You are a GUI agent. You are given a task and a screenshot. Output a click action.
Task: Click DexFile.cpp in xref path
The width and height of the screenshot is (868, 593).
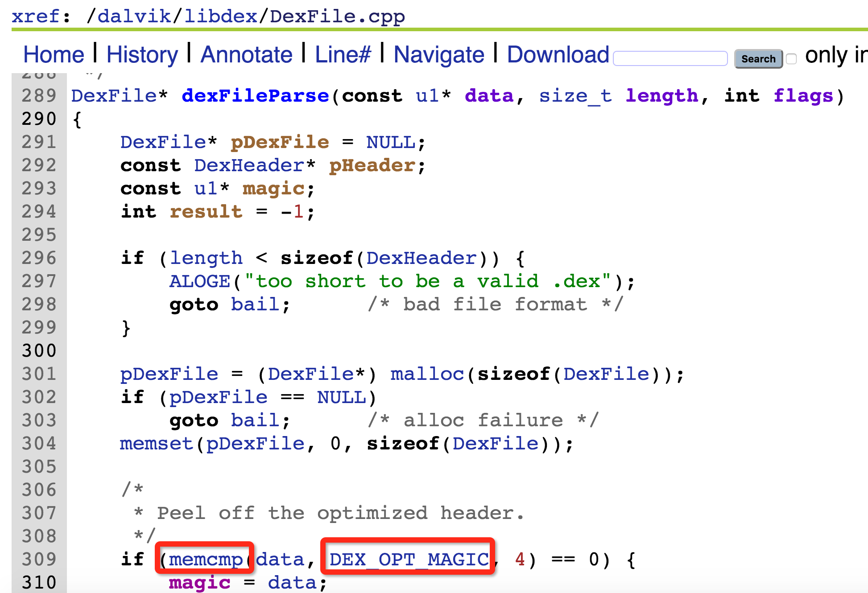337,16
